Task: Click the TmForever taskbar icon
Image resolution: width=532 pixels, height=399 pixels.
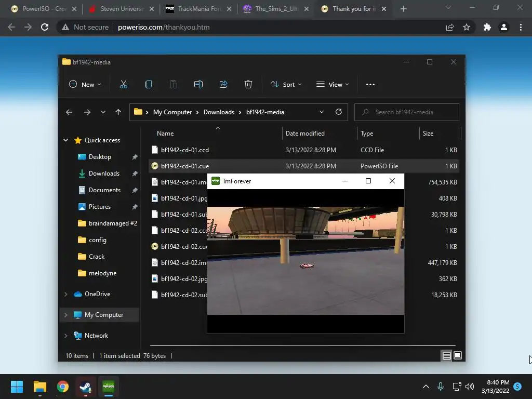Action: 109,387
